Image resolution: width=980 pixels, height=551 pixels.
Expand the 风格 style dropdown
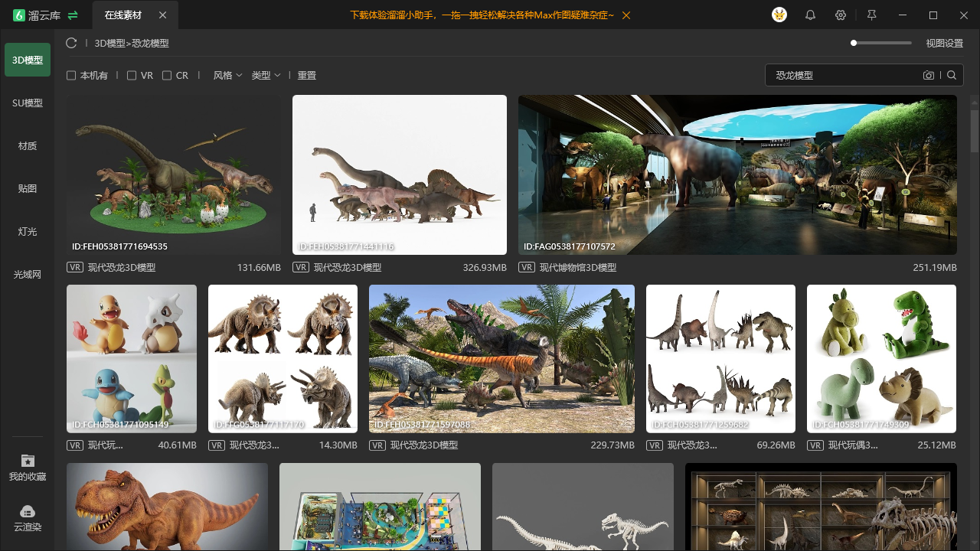click(x=227, y=76)
